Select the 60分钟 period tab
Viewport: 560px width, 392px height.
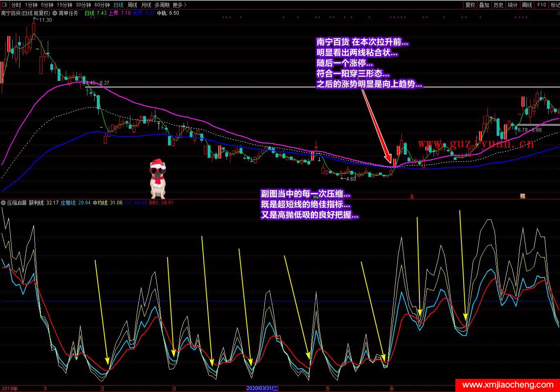(x=102, y=5)
